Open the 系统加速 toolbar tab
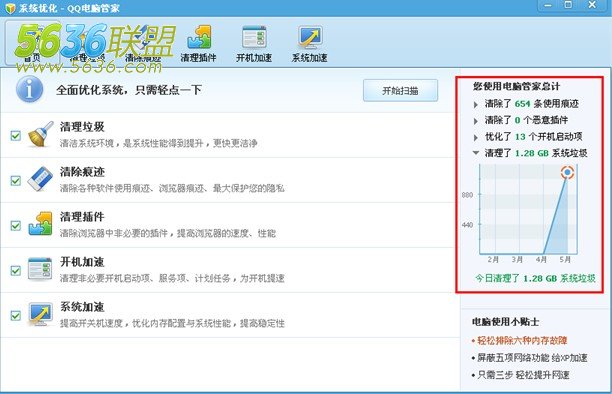 310,43
